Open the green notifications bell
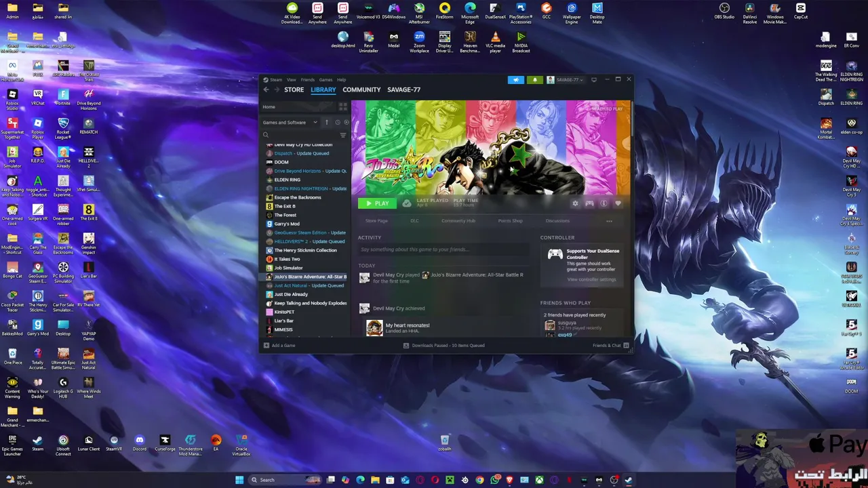 point(535,80)
